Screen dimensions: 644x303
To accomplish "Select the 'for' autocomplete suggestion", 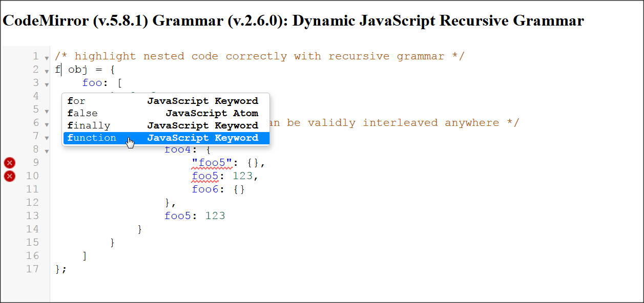I will (166, 101).
